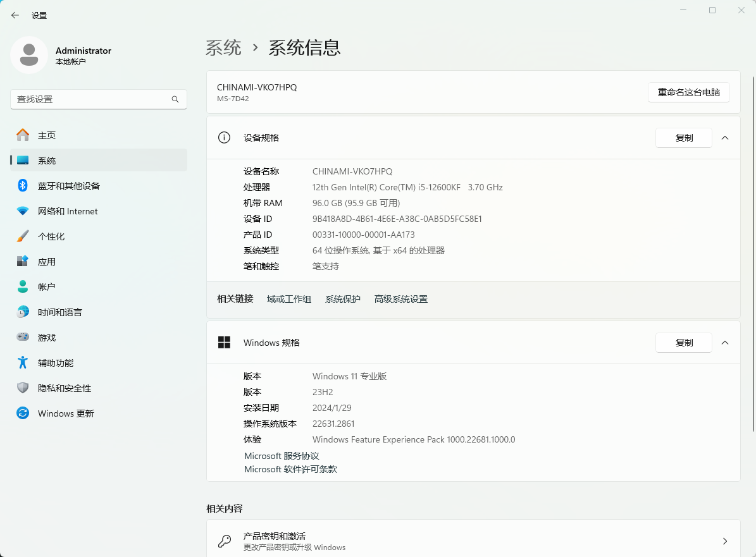Click the 笔支持 pen and touch value
This screenshot has height=557, width=756.
click(x=326, y=266)
